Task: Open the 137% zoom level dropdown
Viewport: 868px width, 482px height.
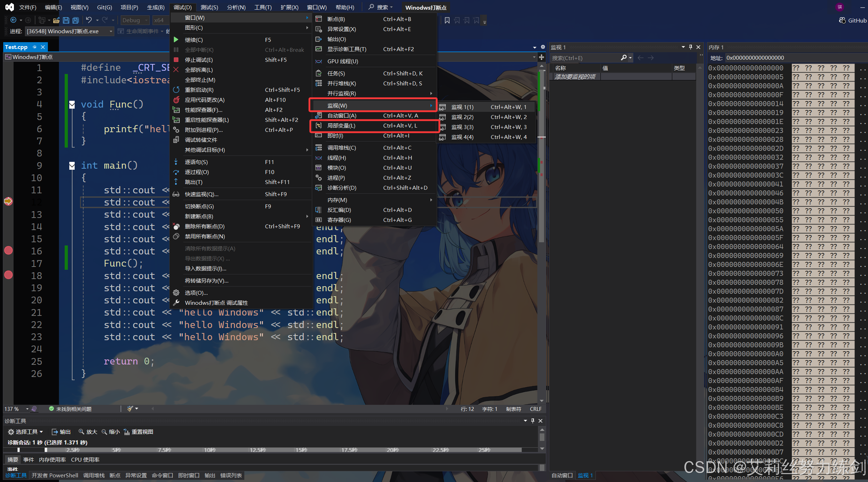Action: [27, 409]
